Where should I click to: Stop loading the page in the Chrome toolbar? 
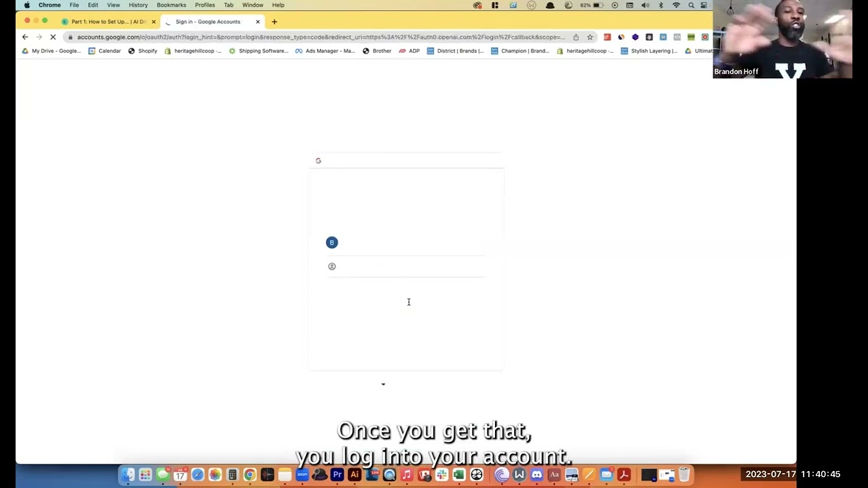pyautogui.click(x=53, y=37)
